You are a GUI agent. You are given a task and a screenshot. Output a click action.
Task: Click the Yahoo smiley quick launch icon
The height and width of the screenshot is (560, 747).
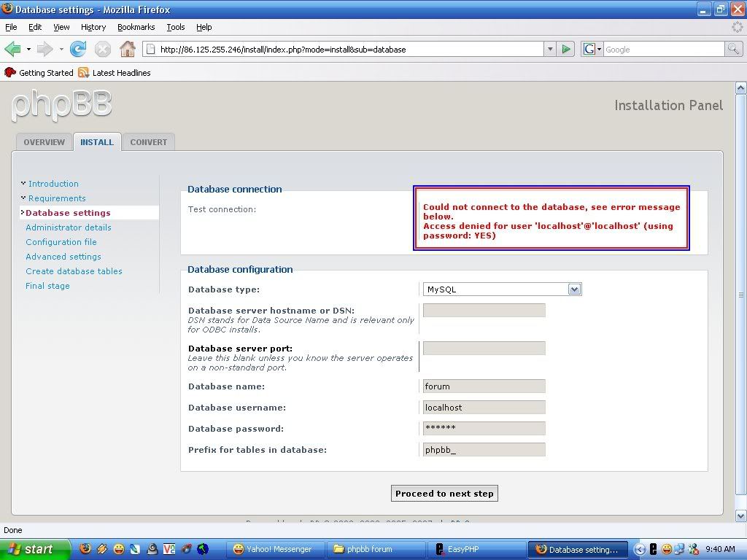pos(119,549)
